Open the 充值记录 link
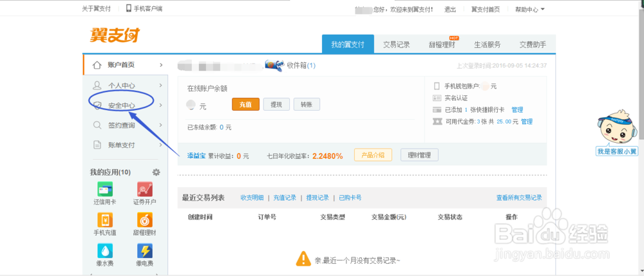Image resolution: width=644 pixels, height=276 pixels. pyautogui.click(x=285, y=198)
